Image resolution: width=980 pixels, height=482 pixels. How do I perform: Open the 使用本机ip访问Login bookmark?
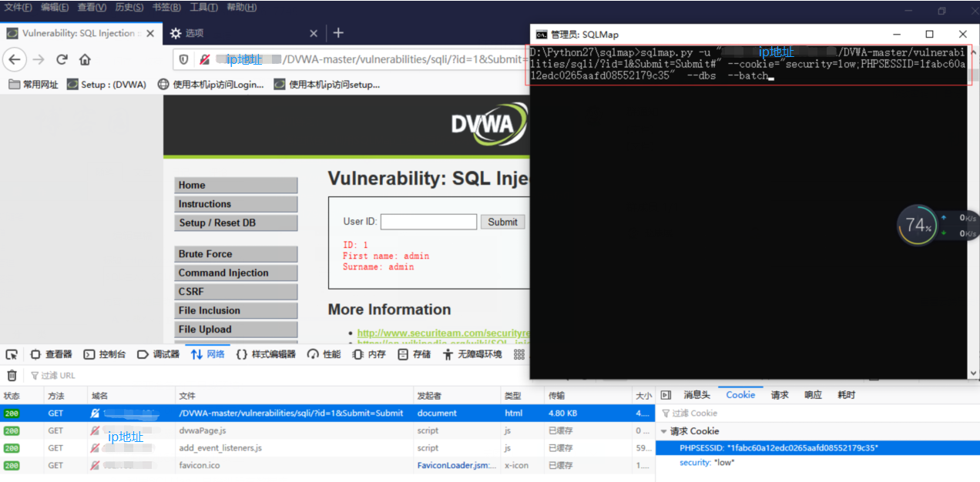pos(210,85)
